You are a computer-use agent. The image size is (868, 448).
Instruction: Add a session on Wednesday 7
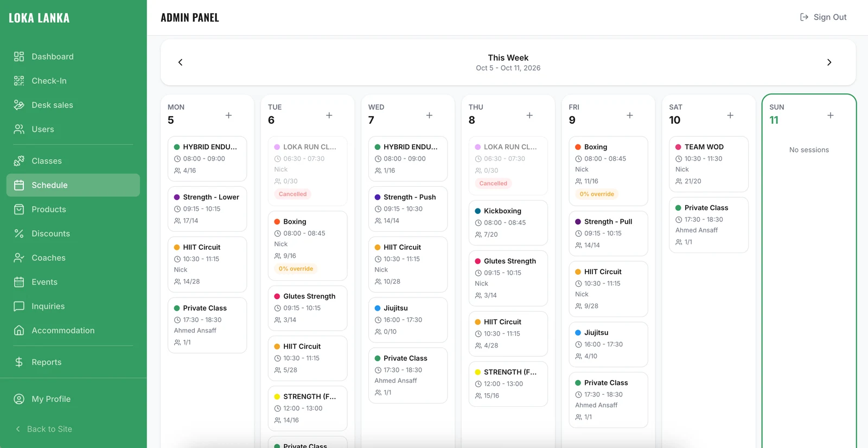[430, 115]
